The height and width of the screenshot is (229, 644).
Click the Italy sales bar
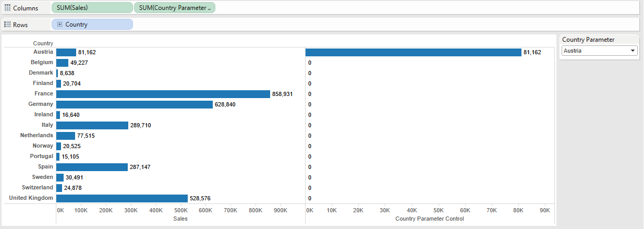tap(92, 125)
